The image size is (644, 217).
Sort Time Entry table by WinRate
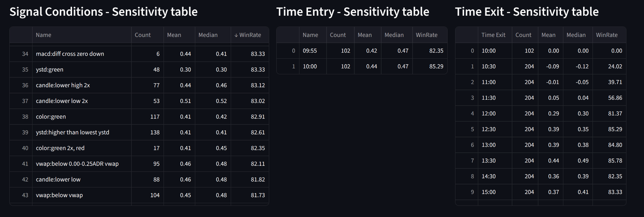pos(427,35)
